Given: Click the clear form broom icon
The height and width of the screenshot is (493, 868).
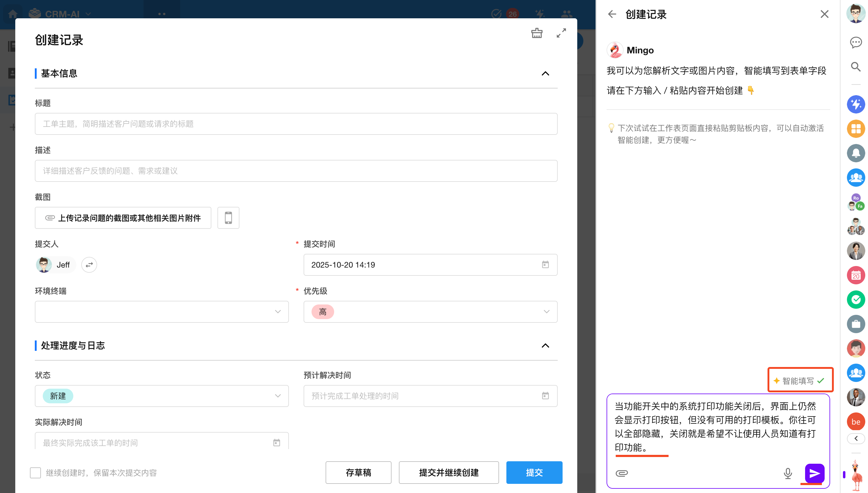Looking at the screenshot, I should click(537, 33).
